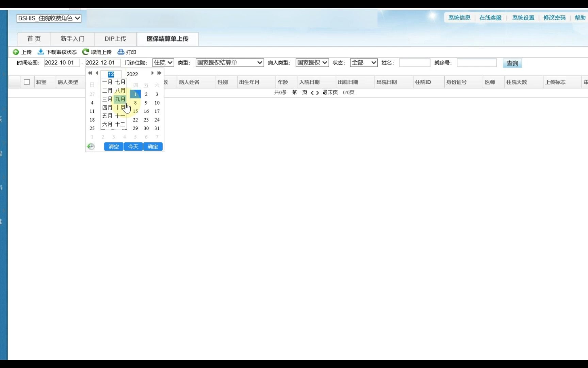This screenshot has width=588, height=368.
Task: Switch to the DIP上传 tab
Action: tap(115, 39)
